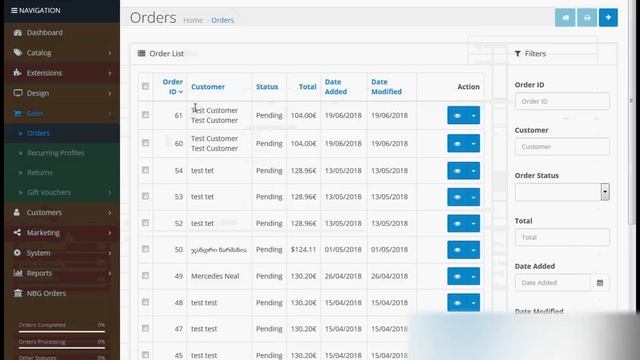Image resolution: width=640 pixels, height=360 pixels.
Task: Check the box for order 49
Action: (x=145, y=276)
